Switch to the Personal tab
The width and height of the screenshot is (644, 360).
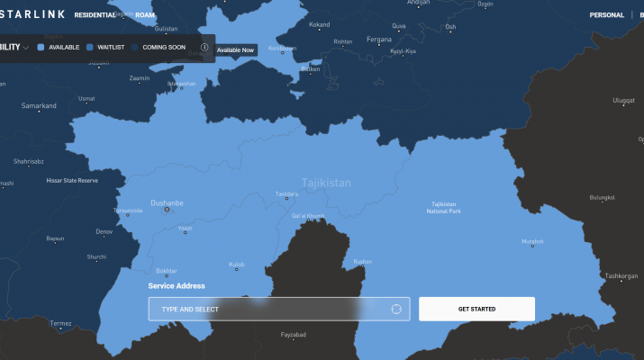[607, 15]
